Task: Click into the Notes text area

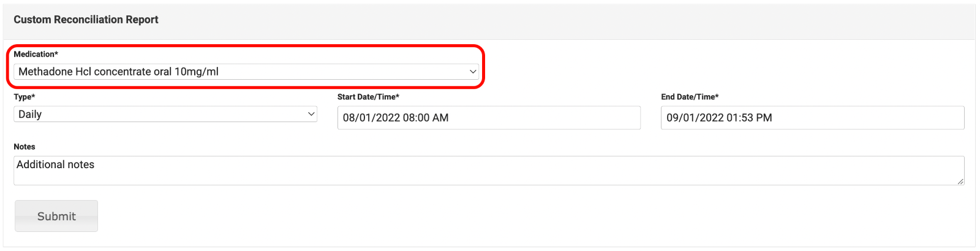Action: click(488, 171)
